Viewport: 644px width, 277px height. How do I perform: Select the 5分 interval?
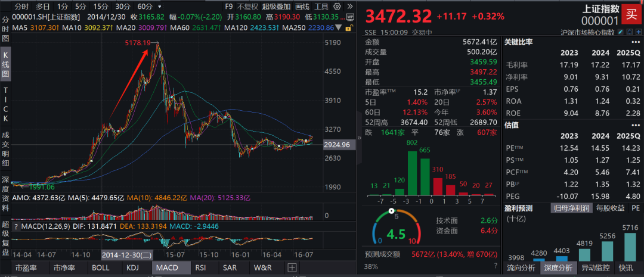tap(80, 7)
